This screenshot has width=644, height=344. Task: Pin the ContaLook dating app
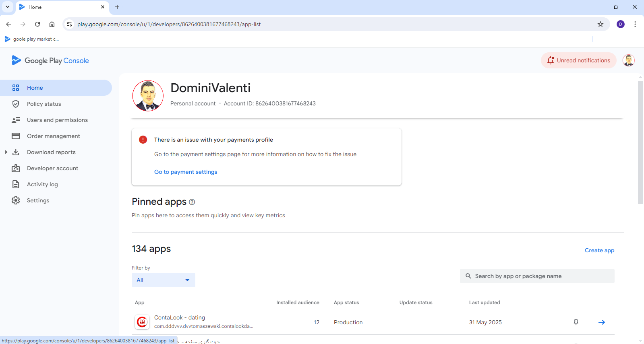(x=576, y=322)
